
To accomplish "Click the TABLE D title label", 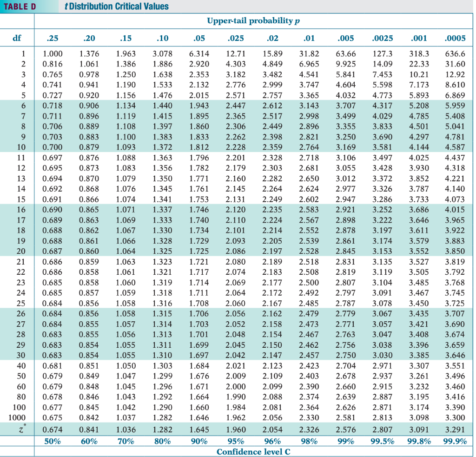I will tap(20, 7).
